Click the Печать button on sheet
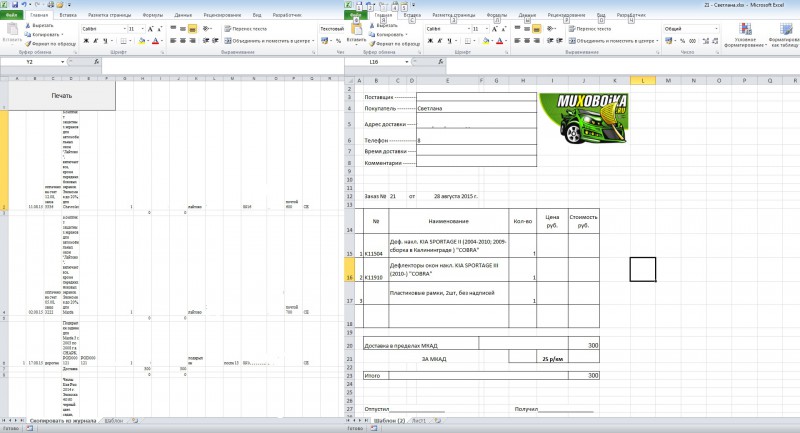800x433 pixels. [x=62, y=95]
